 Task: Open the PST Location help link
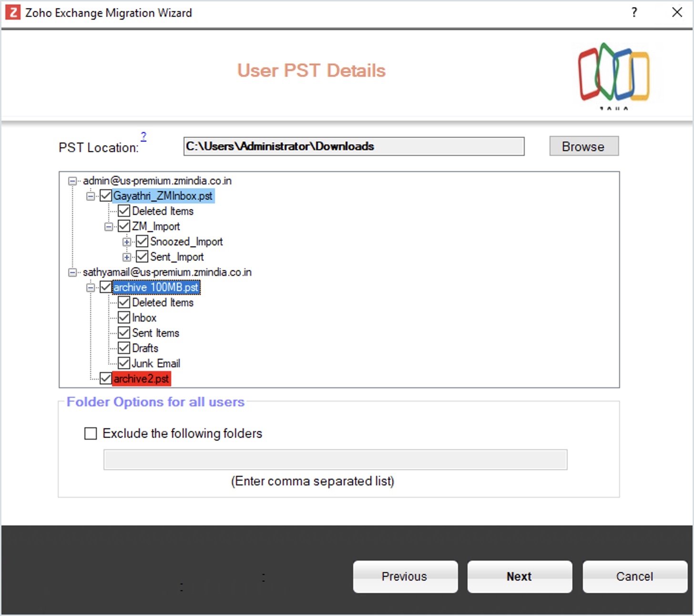(143, 136)
